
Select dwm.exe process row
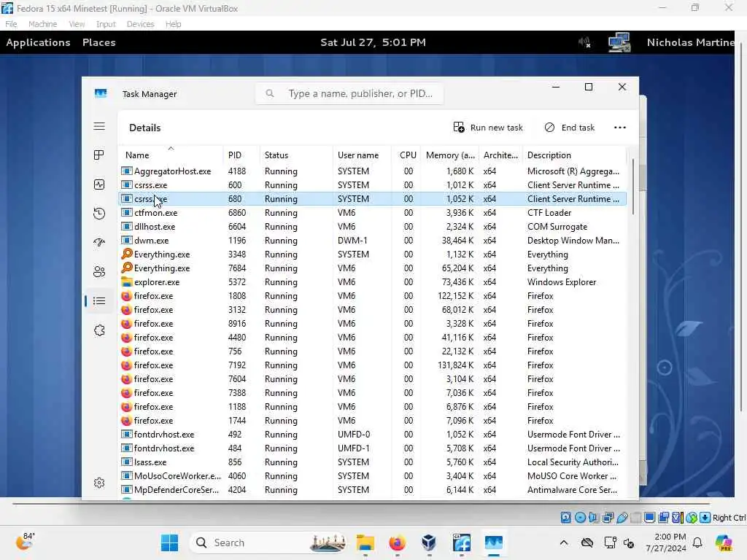(x=372, y=240)
